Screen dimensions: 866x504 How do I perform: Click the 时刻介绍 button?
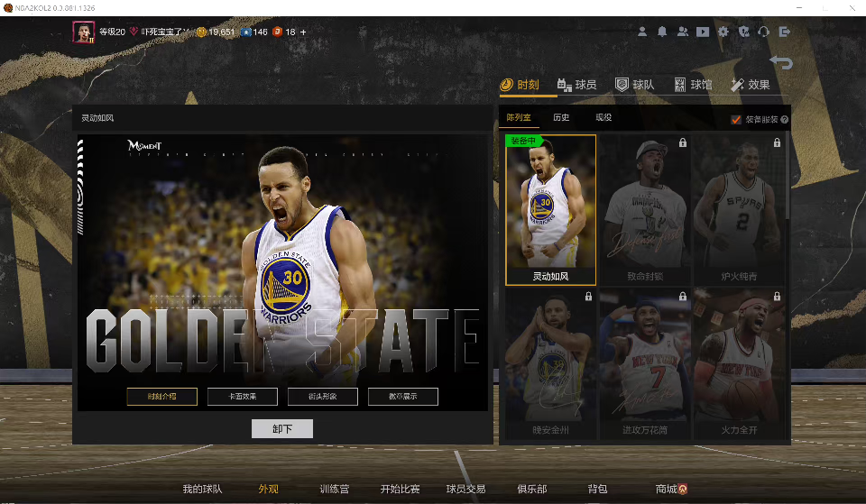161,397
